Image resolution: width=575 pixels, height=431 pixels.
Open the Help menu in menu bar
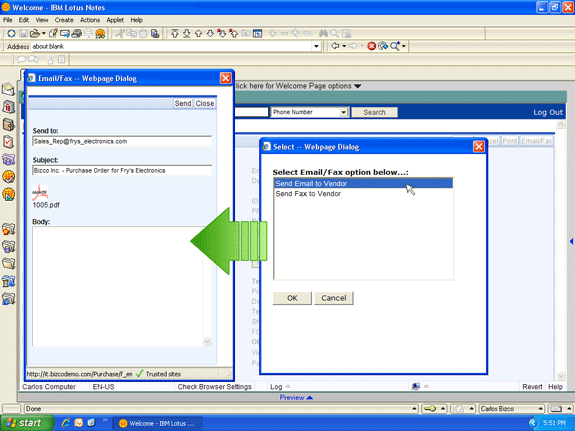(136, 20)
